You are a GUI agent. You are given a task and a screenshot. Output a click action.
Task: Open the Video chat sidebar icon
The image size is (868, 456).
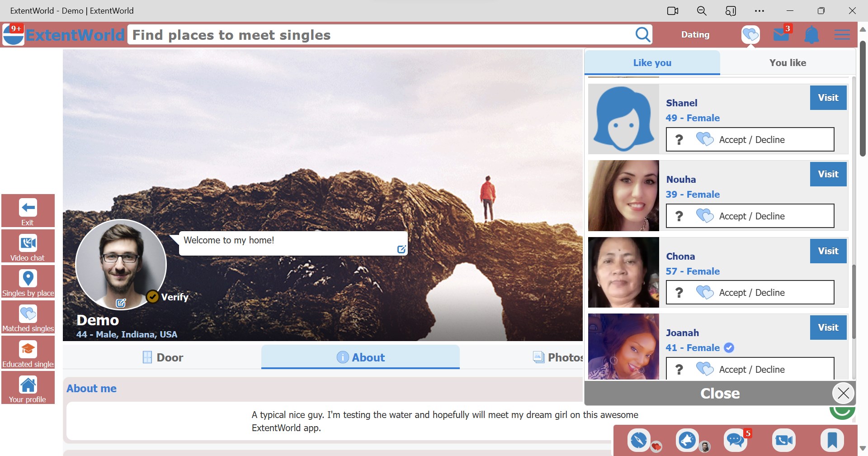[x=28, y=246]
